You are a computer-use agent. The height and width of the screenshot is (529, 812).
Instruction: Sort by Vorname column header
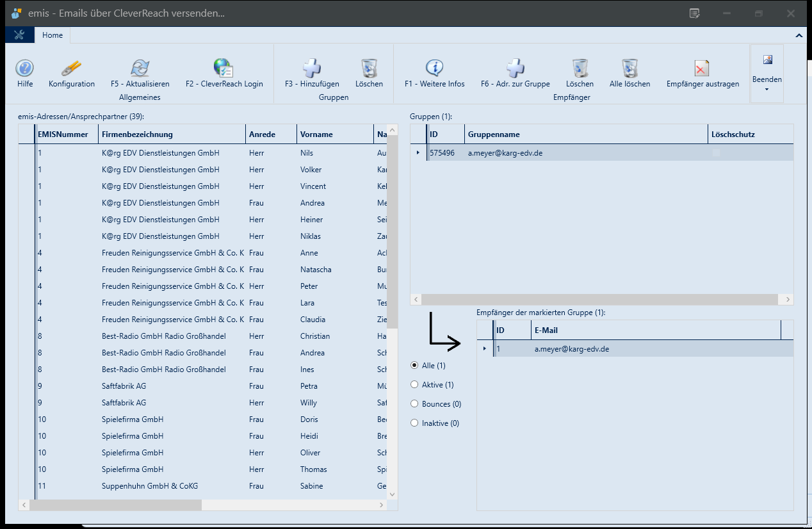click(x=336, y=134)
